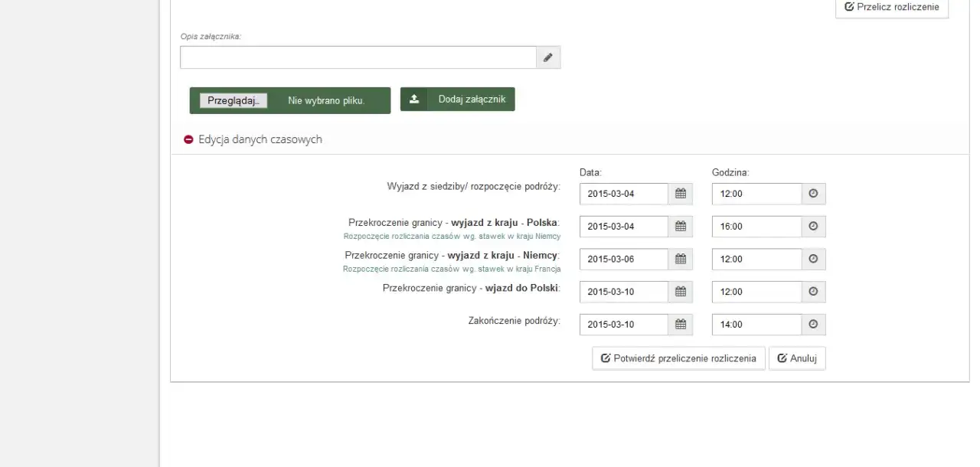Screen dimensions: 980x467
Task: Open clock picker for trip start time
Action: pyautogui.click(x=813, y=194)
